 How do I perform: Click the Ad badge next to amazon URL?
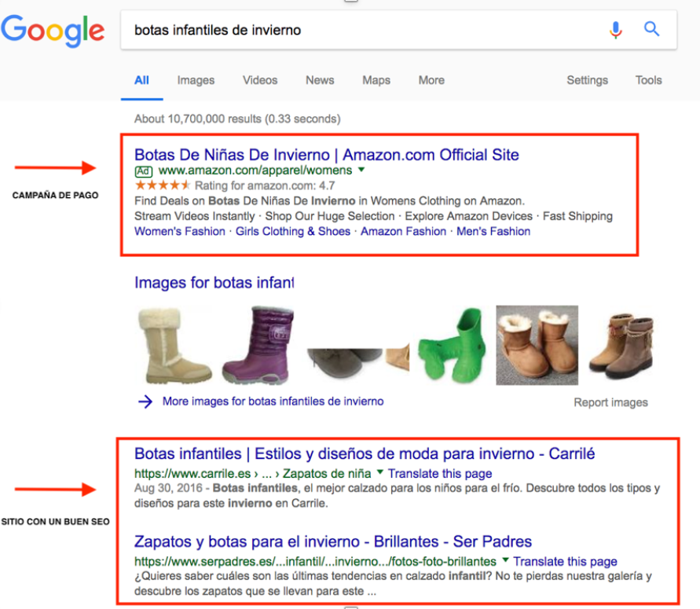(x=143, y=171)
